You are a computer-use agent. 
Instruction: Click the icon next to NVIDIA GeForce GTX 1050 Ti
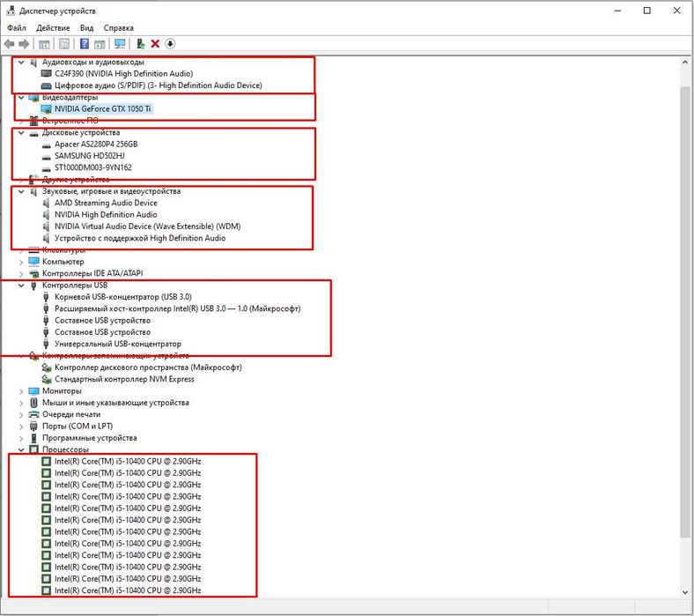pos(46,109)
